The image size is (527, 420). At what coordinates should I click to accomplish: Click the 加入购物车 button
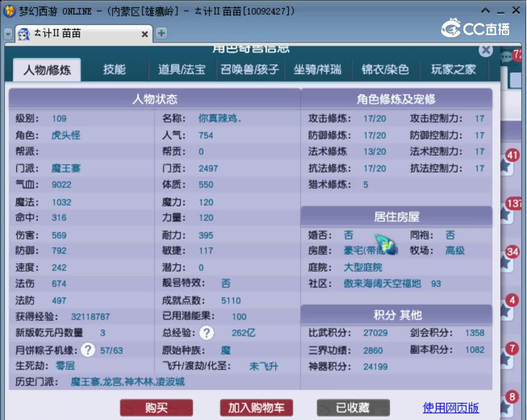256,408
